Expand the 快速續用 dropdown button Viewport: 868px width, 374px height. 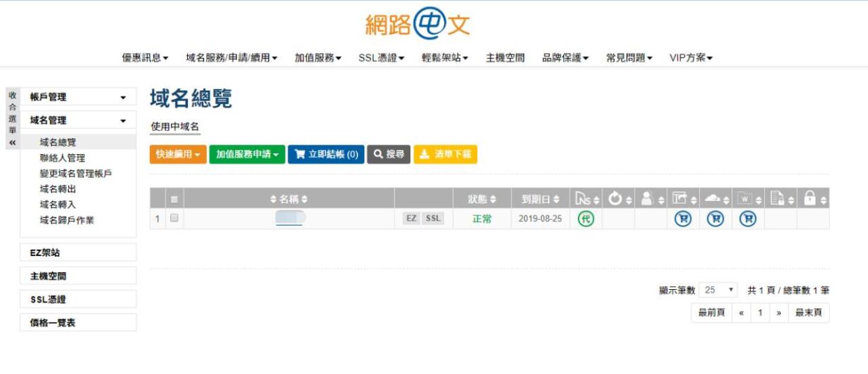click(178, 154)
